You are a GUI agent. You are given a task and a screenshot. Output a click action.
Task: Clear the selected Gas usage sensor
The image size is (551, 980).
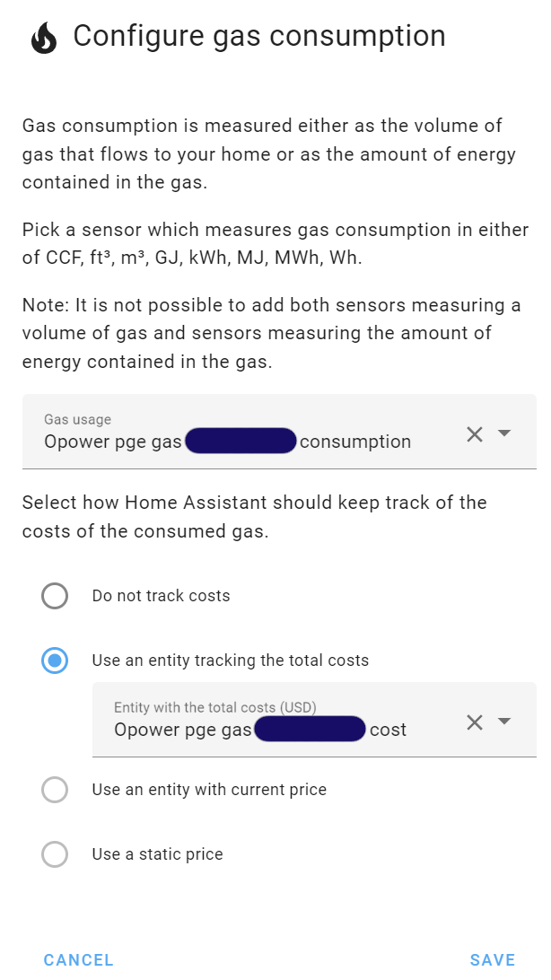[x=475, y=434]
